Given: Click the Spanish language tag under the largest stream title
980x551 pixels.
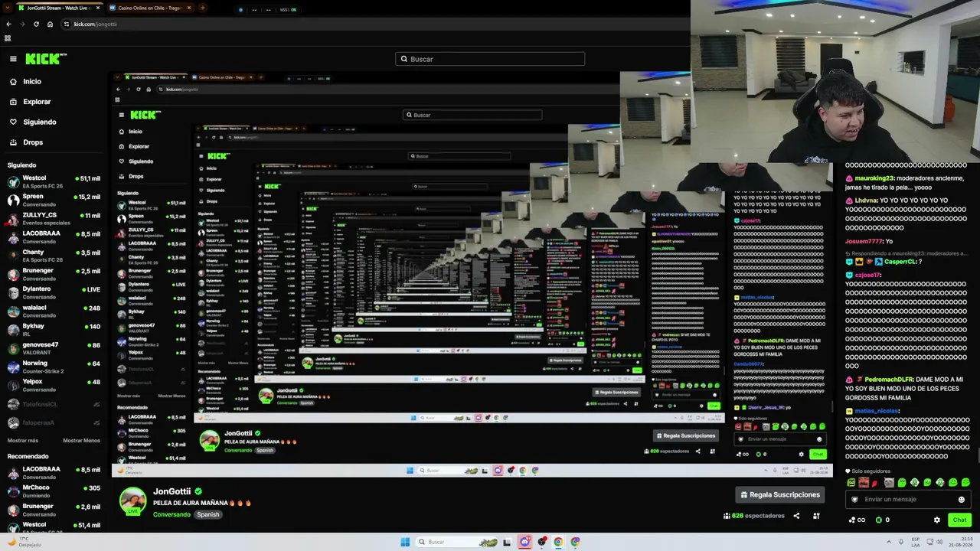Looking at the screenshot, I should click(208, 514).
